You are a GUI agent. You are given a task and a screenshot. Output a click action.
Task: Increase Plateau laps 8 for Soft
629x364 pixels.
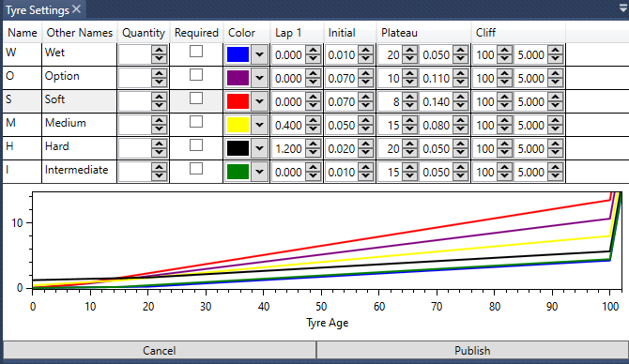409,97
